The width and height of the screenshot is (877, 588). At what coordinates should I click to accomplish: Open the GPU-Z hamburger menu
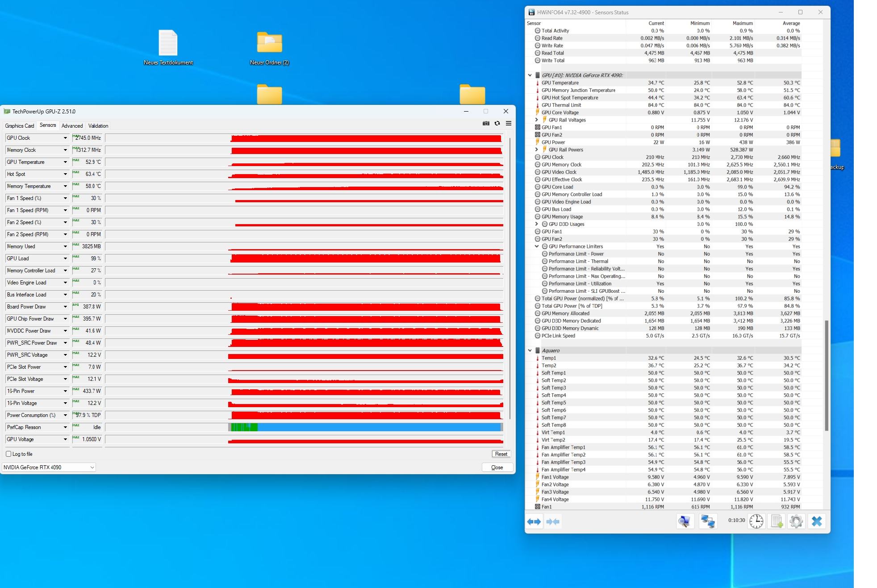508,123
